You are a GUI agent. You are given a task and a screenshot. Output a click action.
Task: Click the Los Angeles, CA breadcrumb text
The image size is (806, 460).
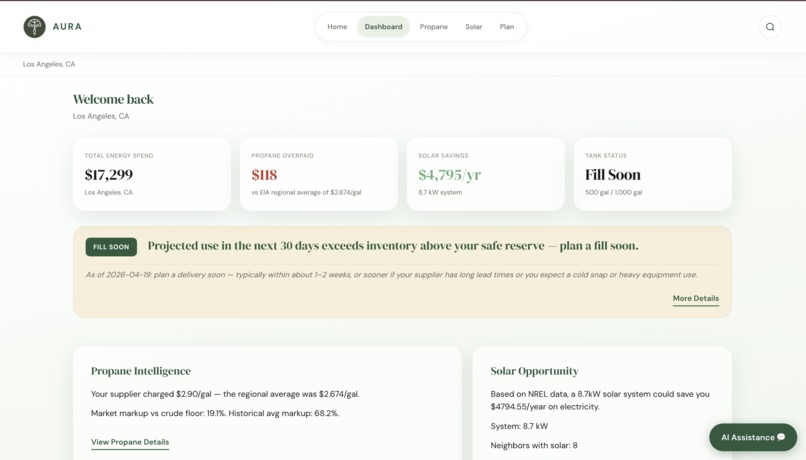click(x=49, y=64)
